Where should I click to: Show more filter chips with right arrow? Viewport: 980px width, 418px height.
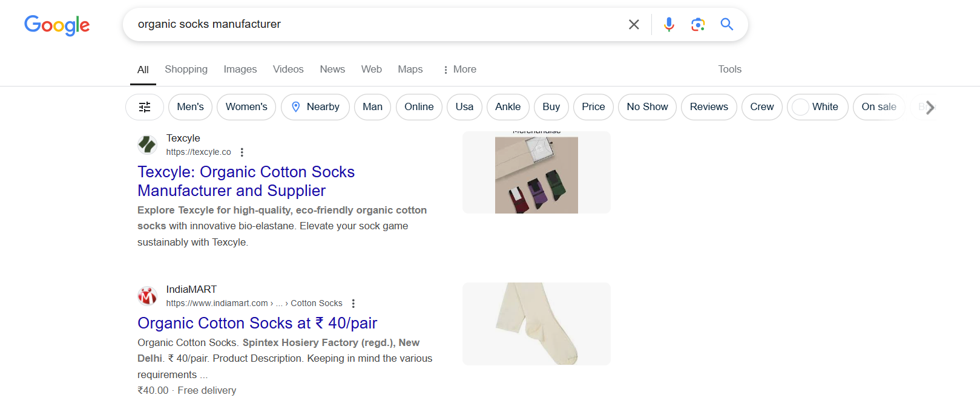pyautogui.click(x=930, y=107)
